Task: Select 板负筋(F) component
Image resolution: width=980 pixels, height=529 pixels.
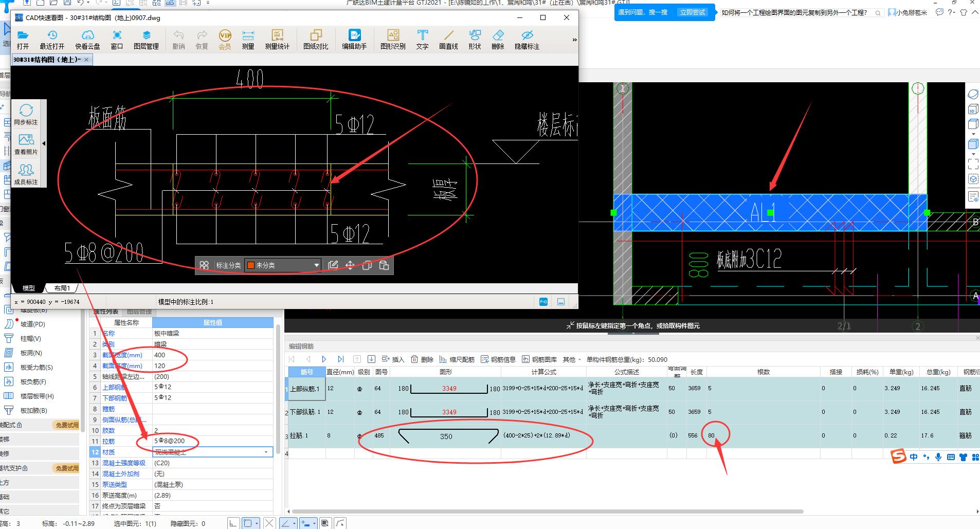Action: click(x=33, y=381)
